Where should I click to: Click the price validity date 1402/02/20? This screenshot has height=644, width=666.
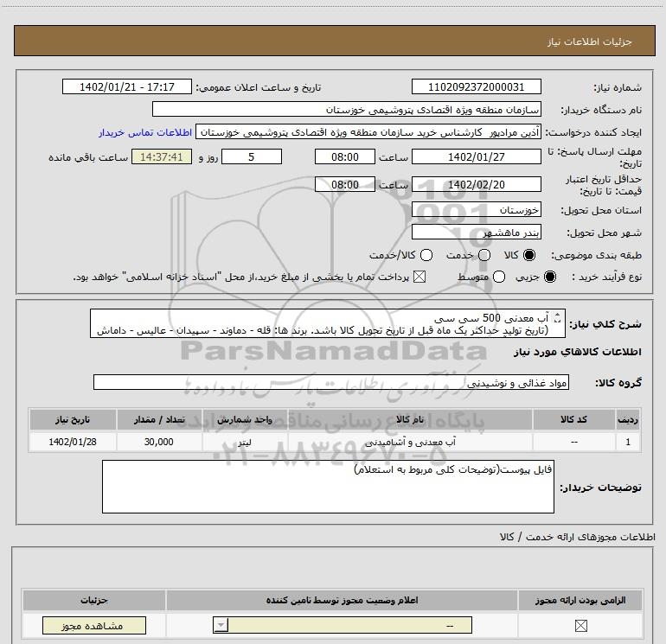click(476, 185)
